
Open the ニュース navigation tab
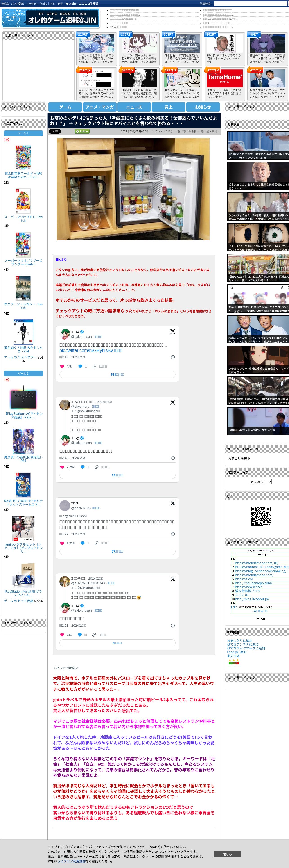tap(134, 107)
